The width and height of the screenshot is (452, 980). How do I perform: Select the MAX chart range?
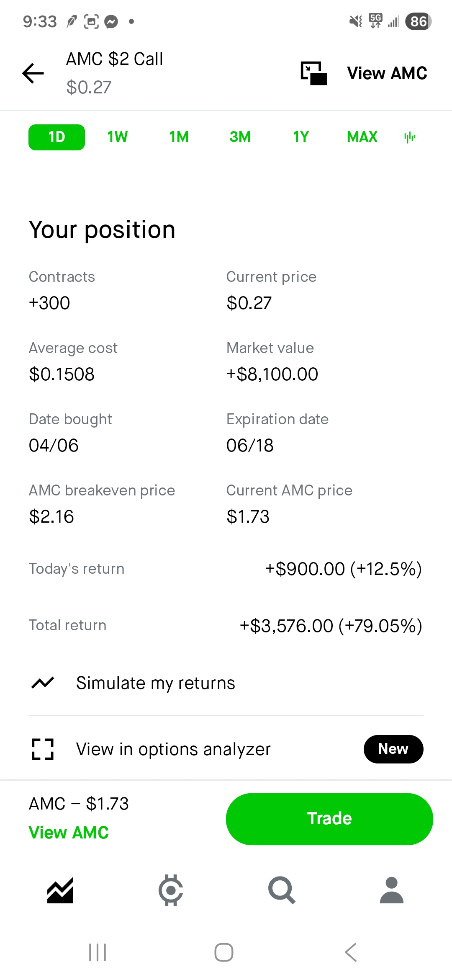pyautogui.click(x=362, y=137)
